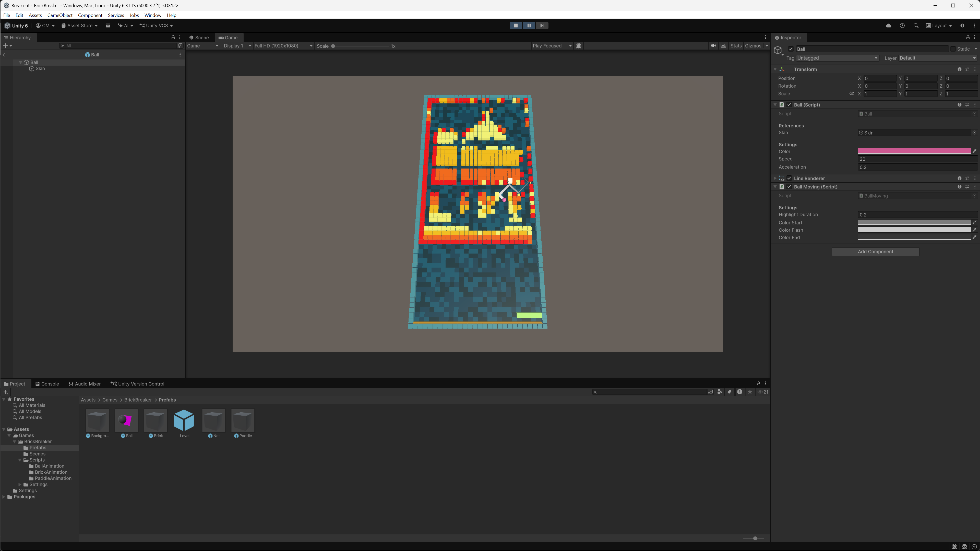Click the Add Component button

click(x=875, y=251)
